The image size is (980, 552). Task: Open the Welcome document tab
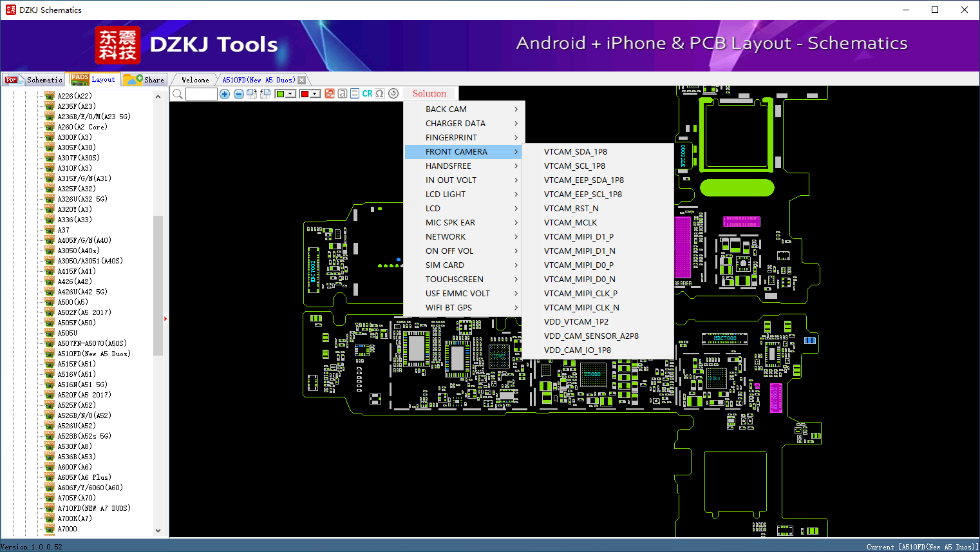(x=195, y=80)
